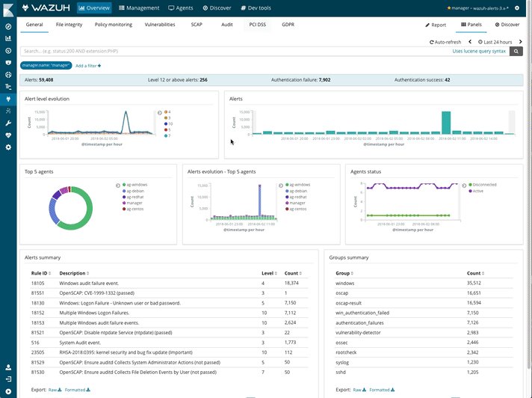The width and height of the screenshot is (532, 398).
Task: Click the tallest bar in Alerts chart
Action: pos(446,123)
